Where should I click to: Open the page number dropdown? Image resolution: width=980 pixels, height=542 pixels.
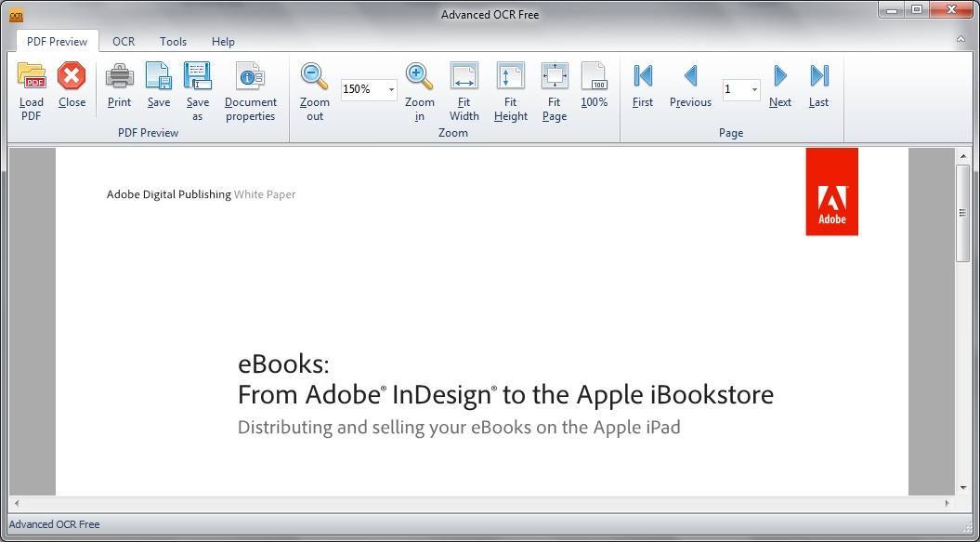(x=754, y=89)
